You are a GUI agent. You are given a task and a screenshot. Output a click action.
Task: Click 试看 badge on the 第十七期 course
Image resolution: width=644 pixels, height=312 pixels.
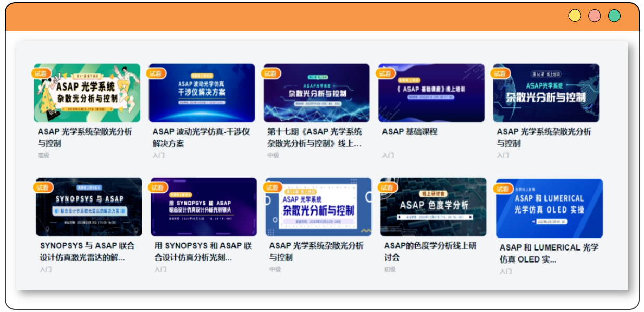tap(270, 73)
